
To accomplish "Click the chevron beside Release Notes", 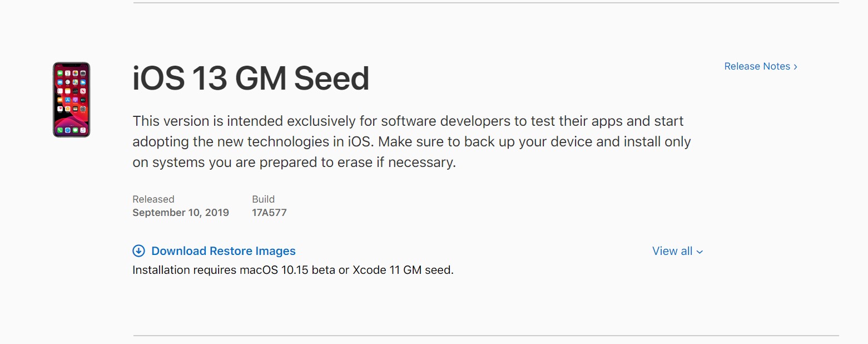I will tap(796, 67).
